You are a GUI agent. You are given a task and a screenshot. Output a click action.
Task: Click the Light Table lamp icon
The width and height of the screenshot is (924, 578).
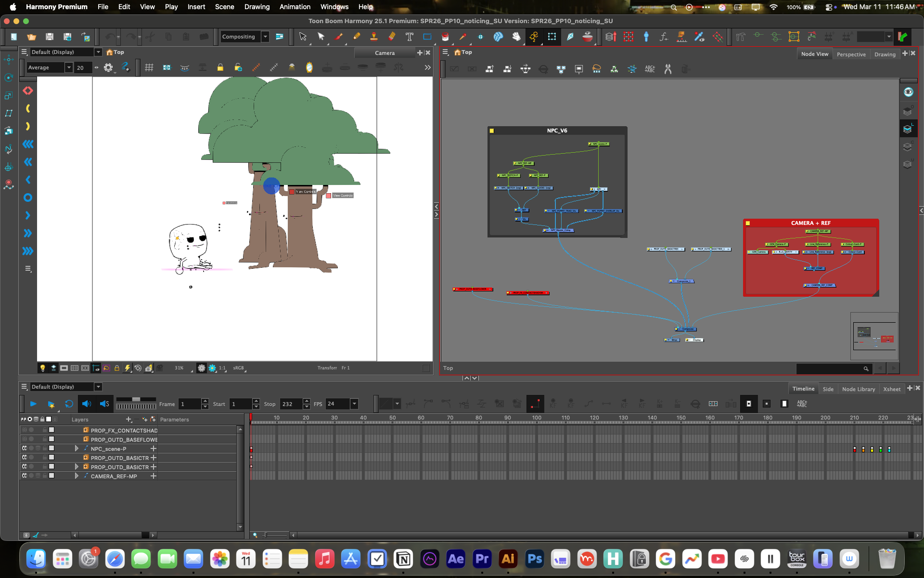(43, 368)
